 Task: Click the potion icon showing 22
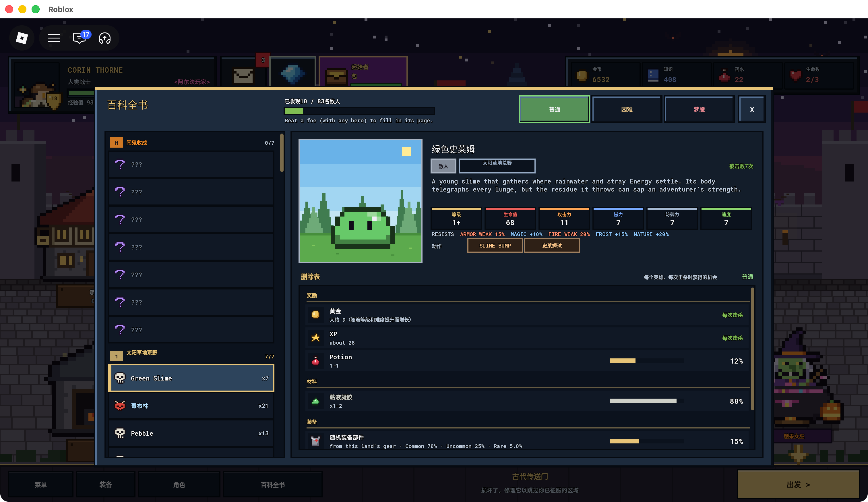724,75
